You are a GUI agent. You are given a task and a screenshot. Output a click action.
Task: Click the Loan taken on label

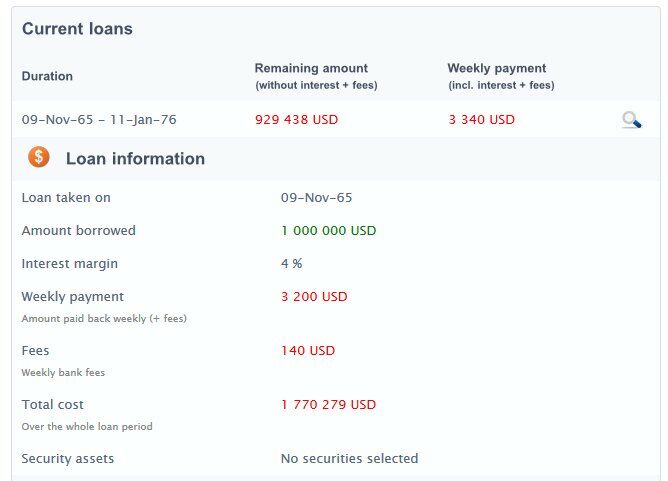66,198
